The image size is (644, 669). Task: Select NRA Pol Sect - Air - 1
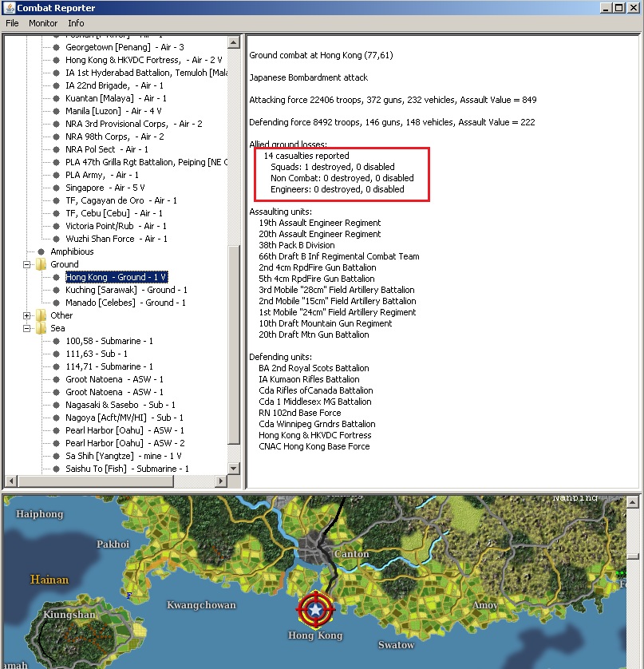tap(107, 149)
